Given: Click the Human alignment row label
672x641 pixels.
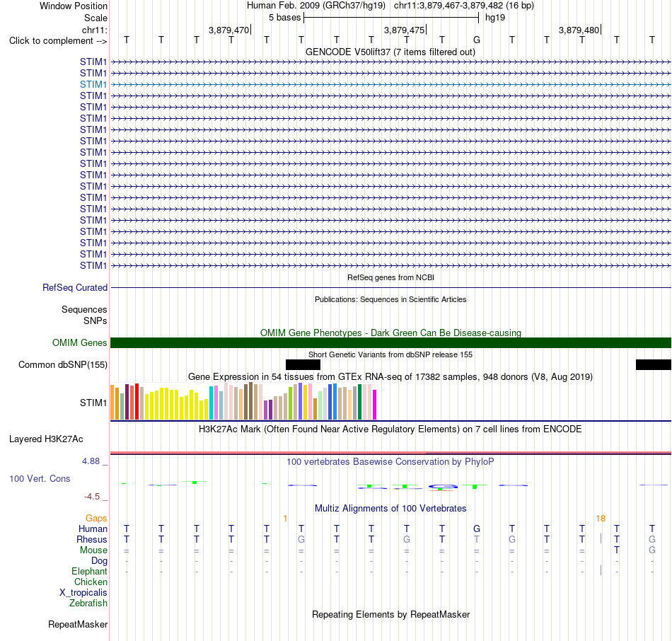Looking at the screenshot, I should (93, 529).
